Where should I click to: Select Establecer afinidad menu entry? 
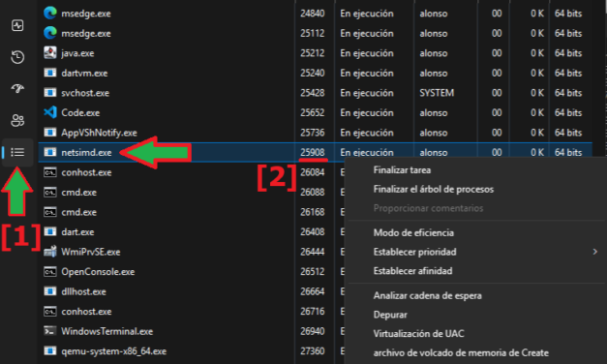point(412,271)
